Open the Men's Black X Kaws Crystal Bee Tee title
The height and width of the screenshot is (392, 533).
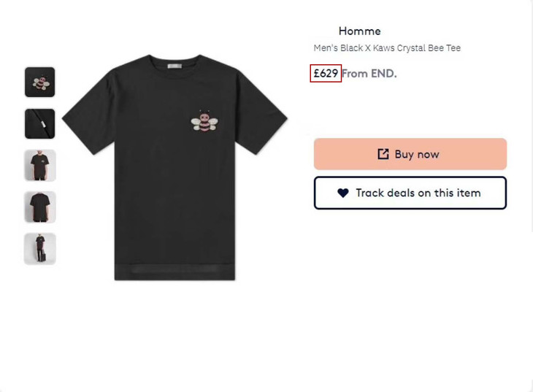point(387,48)
